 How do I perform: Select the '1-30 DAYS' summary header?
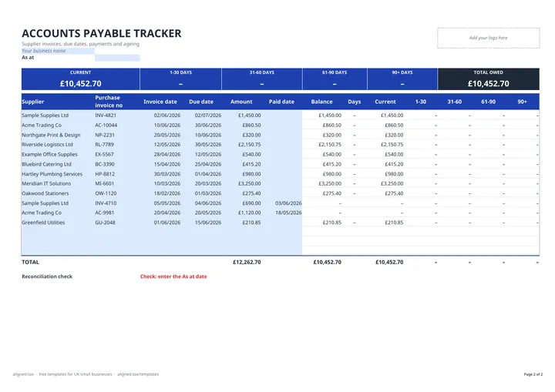coord(181,72)
